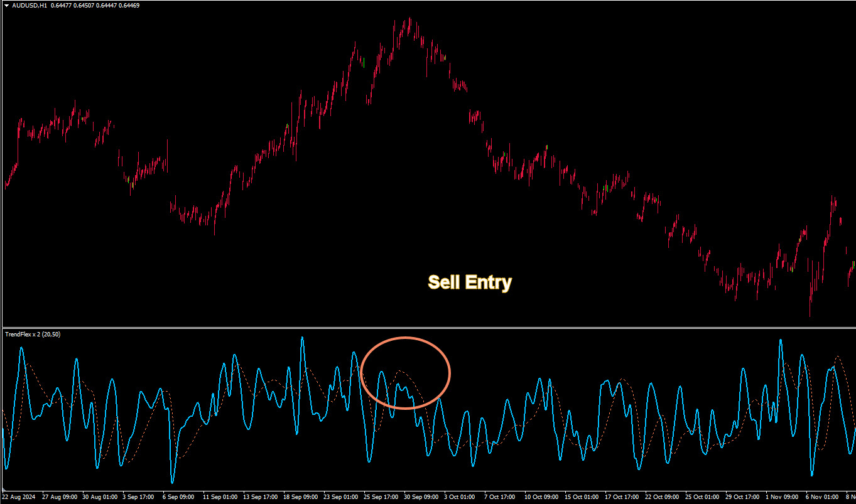Image resolution: width=856 pixels, height=504 pixels.
Task: Click the 22 Aug 2024 date label
Action: 19,497
